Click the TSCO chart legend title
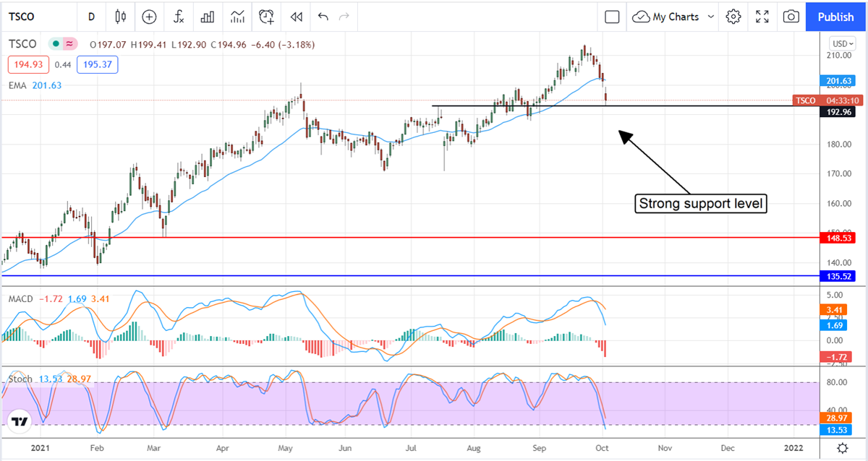This screenshot has height=461, width=868. pos(23,44)
